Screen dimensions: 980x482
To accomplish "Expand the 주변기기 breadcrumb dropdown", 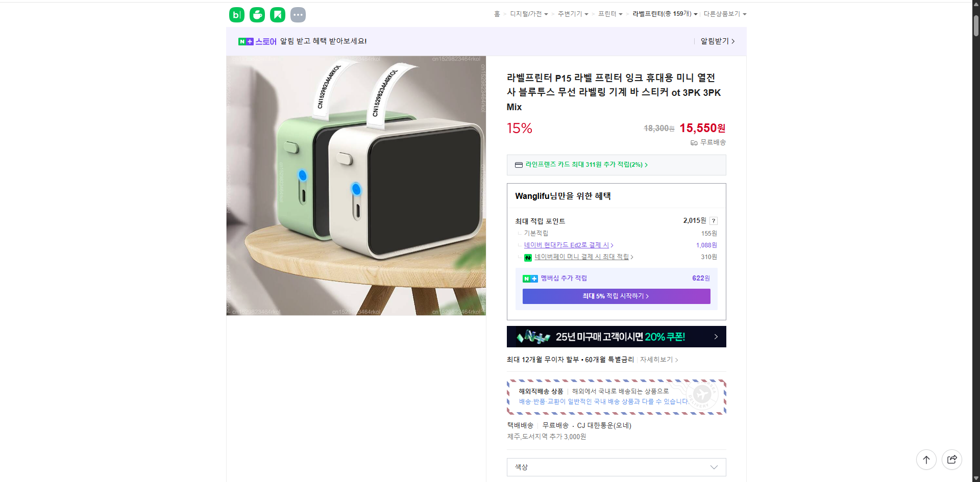I will pyautogui.click(x=573, y=14).
